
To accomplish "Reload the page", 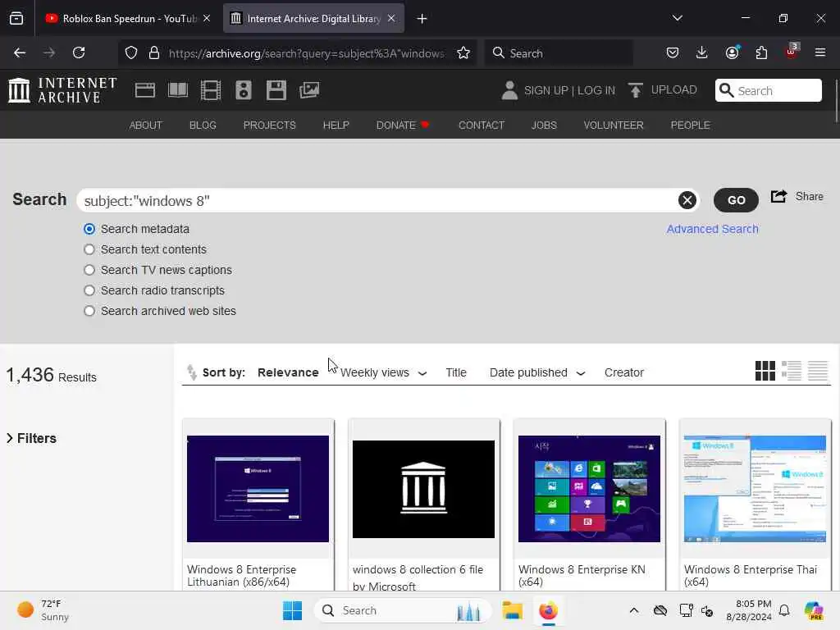I will click(79, 52).
